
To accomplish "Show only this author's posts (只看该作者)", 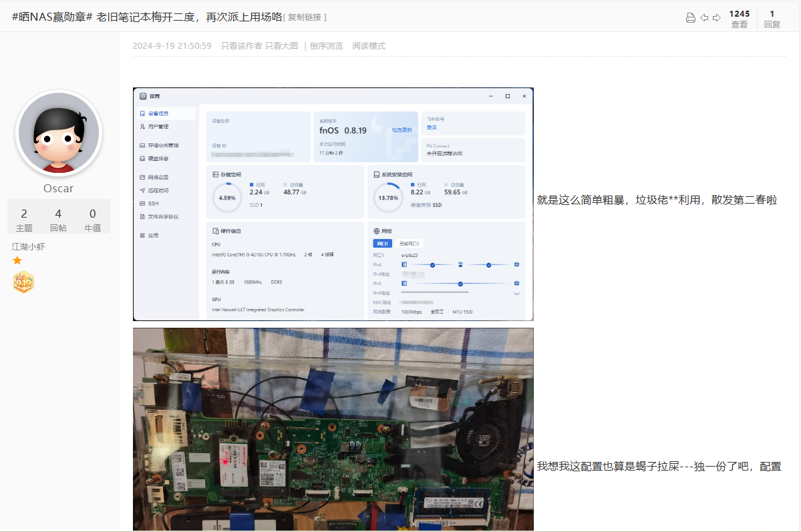I will point(241,46).
